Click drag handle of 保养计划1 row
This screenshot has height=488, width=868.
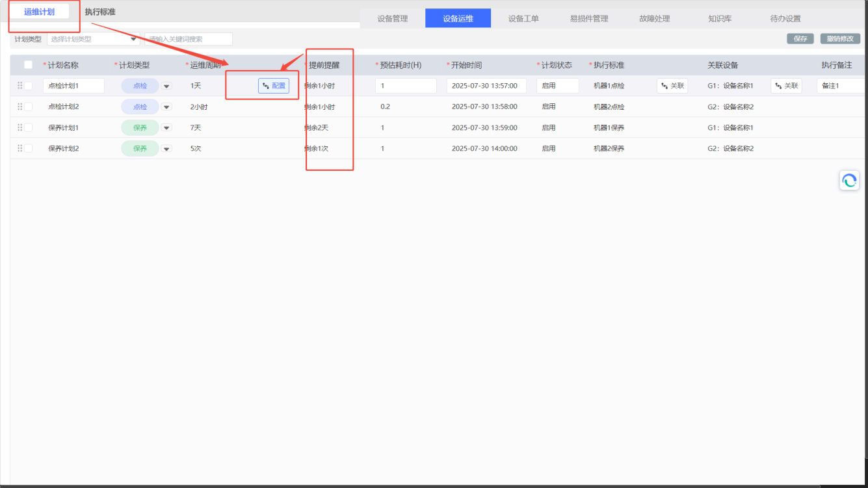20,127
